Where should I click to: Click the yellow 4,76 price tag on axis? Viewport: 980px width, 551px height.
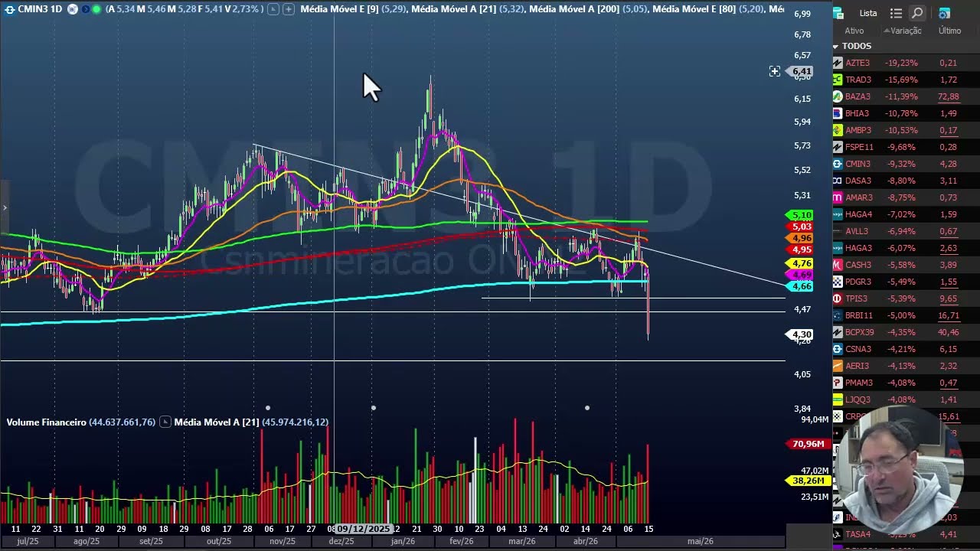coord(800,263)
